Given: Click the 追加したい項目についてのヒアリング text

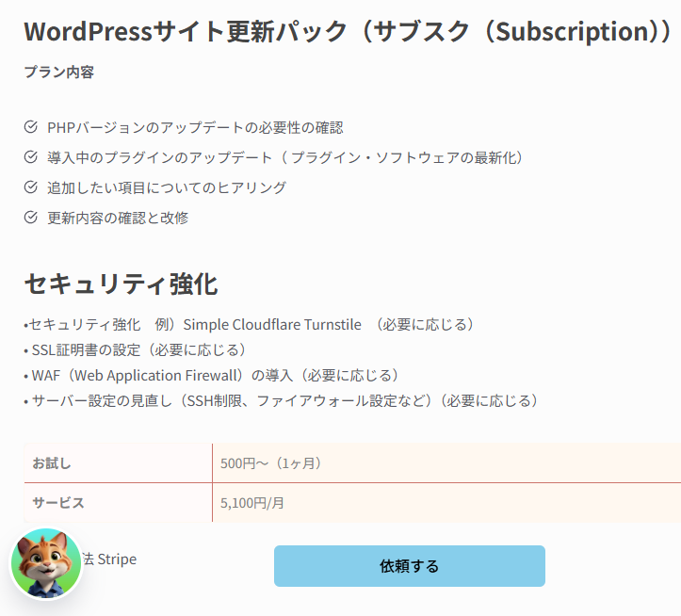Looking at the screenshot, I should pyautogui.click(x=167, y=187).
